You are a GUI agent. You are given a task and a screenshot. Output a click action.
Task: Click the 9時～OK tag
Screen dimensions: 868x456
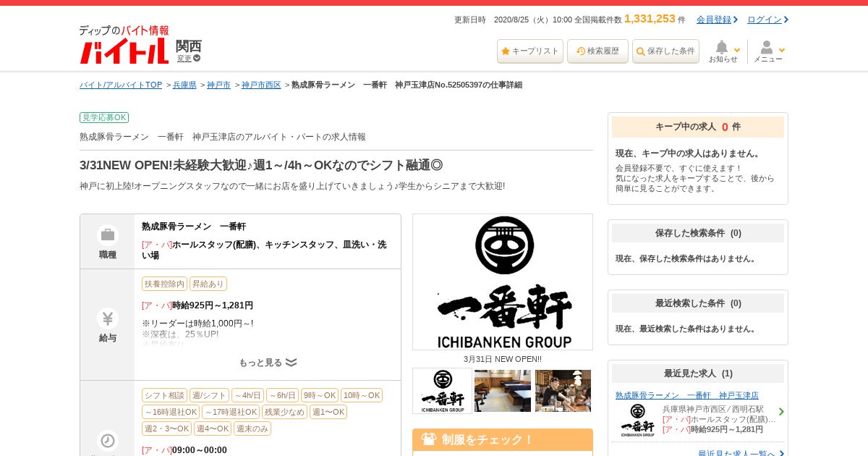click(320, 395)
